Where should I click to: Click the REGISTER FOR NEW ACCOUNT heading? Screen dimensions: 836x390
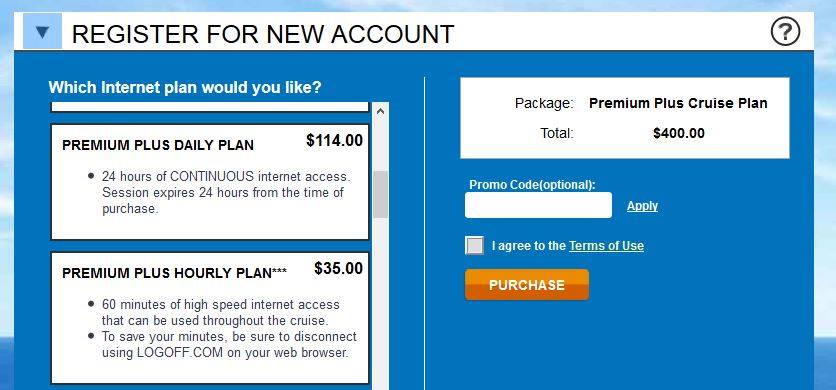pyautogui.click(x=262, y=34)
